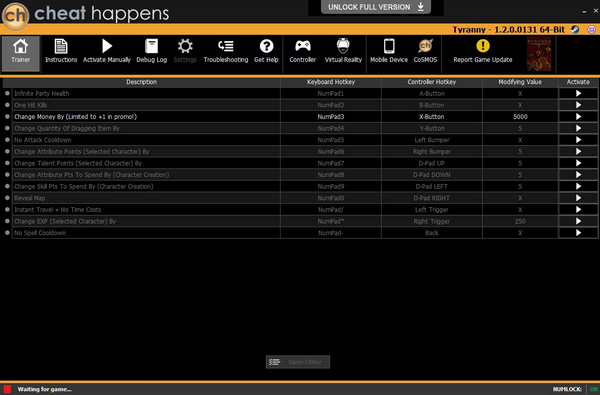Open Virtual Reality options
This screenshot has height=395, width=600.
(343, 51)
